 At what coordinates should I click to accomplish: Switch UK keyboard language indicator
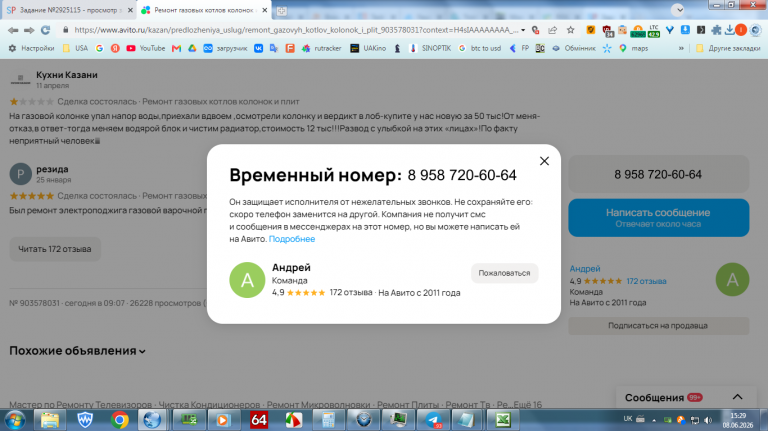pyautogui.click(x=628, y=419)
